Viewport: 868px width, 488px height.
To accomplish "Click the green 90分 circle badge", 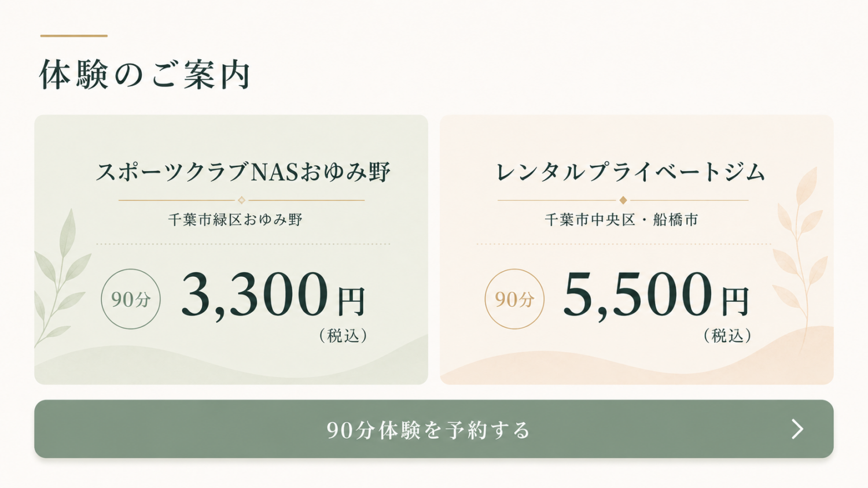I will (x=131, y=299).
